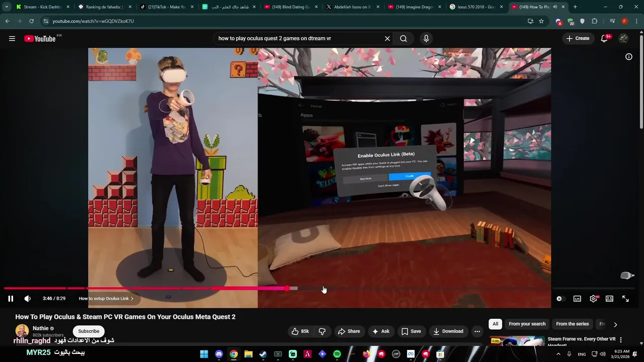Show next filter chips arrow
This screenshot has height=362, width=644.
pyautogui.click(x=615, y=325)
